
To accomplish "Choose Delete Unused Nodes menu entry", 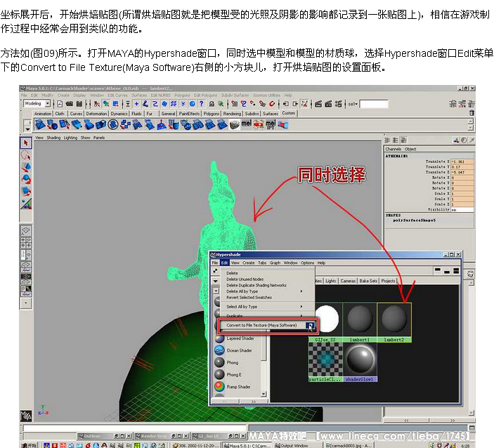I will coord(245,279).
